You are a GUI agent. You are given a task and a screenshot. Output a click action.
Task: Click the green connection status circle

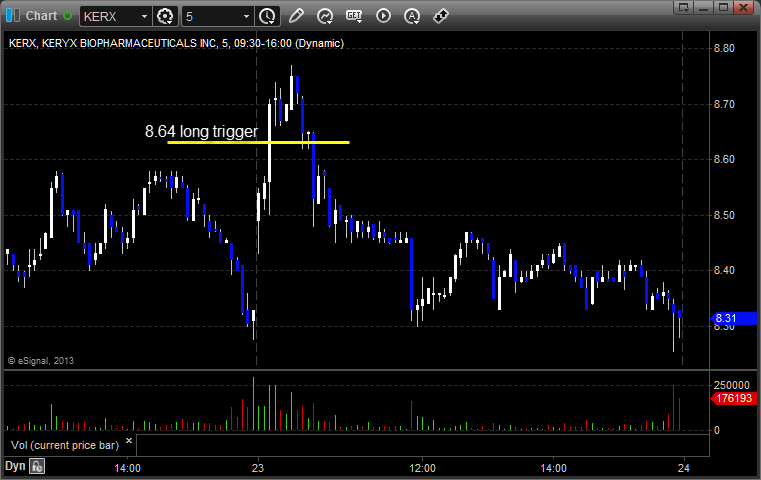pyautogui.click(x=67, y=16)
